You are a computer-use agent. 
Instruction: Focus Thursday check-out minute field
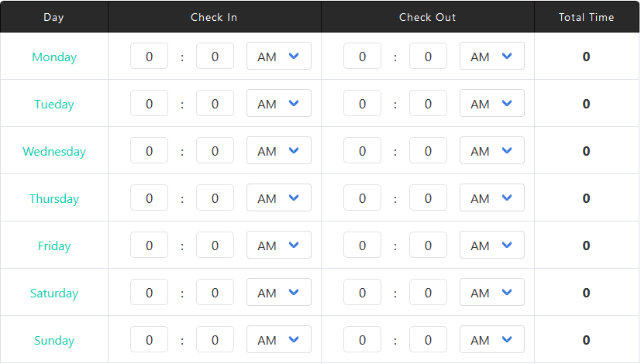(428, 197)
